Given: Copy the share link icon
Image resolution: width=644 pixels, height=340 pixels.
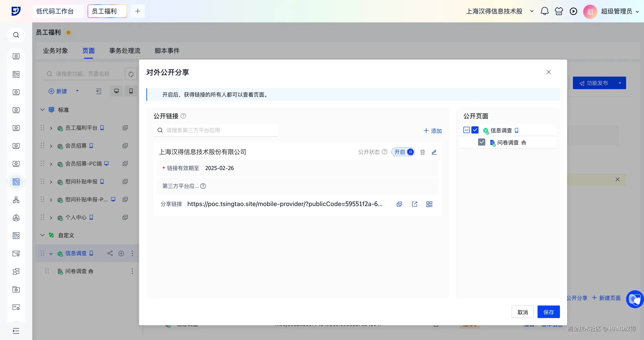Looking at the screenshot, I should [x=399, y=204].
